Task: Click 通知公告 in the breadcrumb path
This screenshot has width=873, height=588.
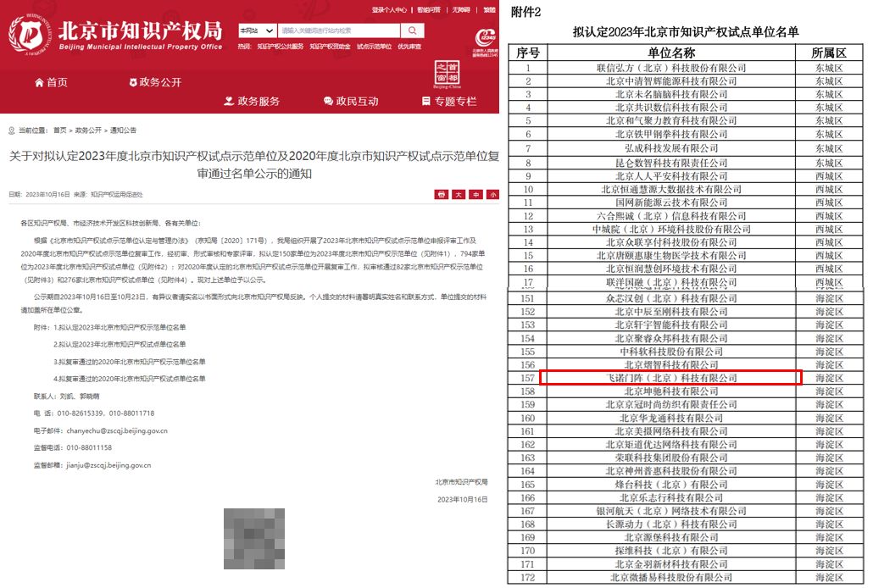Action: pyautogui.click(x=123, y=130)
